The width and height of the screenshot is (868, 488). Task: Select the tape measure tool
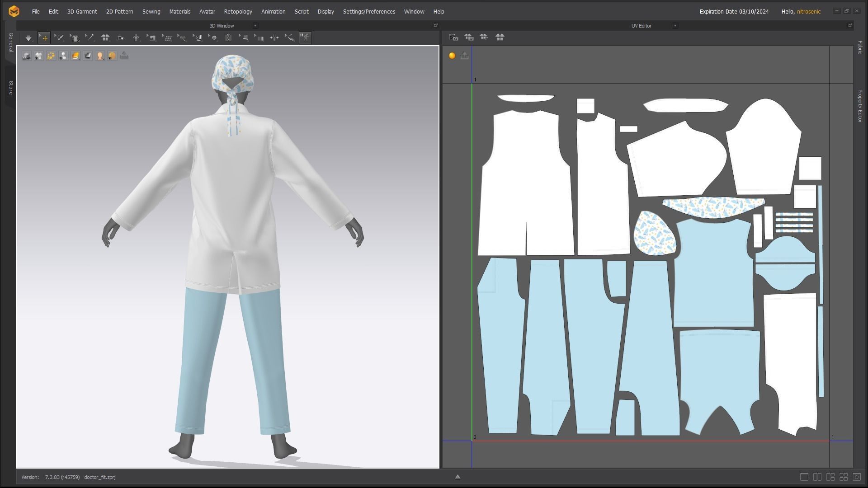click(290, 38)
